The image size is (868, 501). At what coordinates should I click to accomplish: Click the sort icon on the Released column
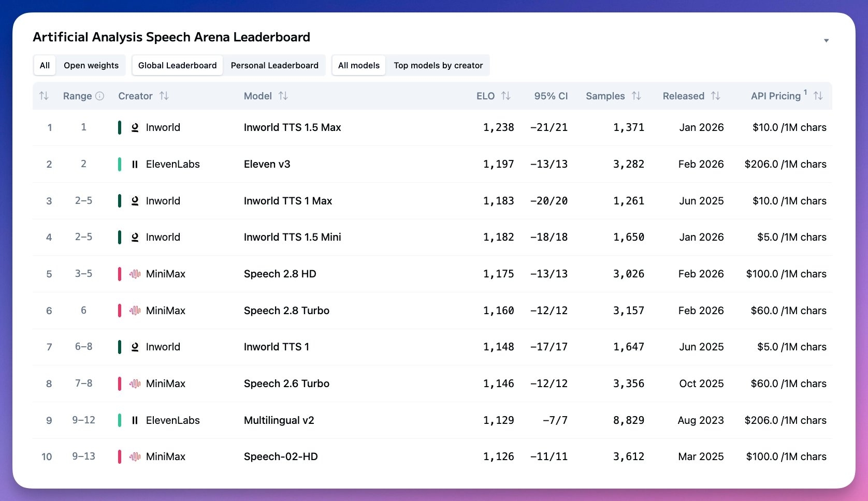pos(716,96)
